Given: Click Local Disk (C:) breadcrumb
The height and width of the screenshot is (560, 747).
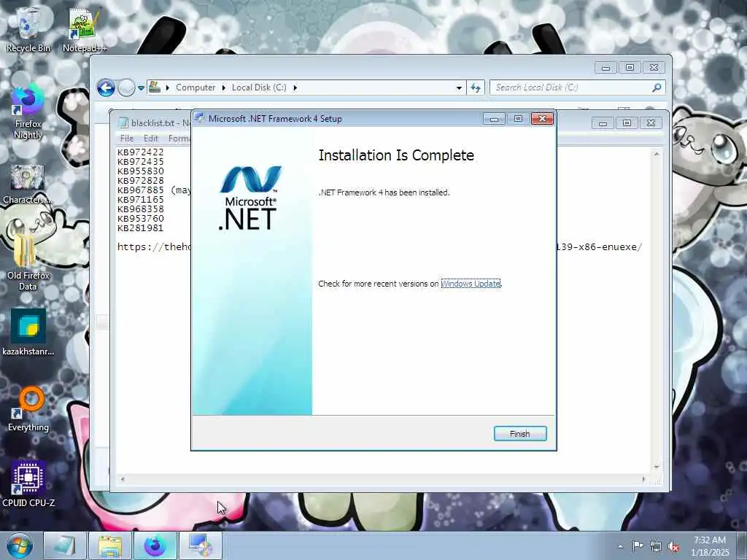Looking at the screenshot, I should pos(259,87).
